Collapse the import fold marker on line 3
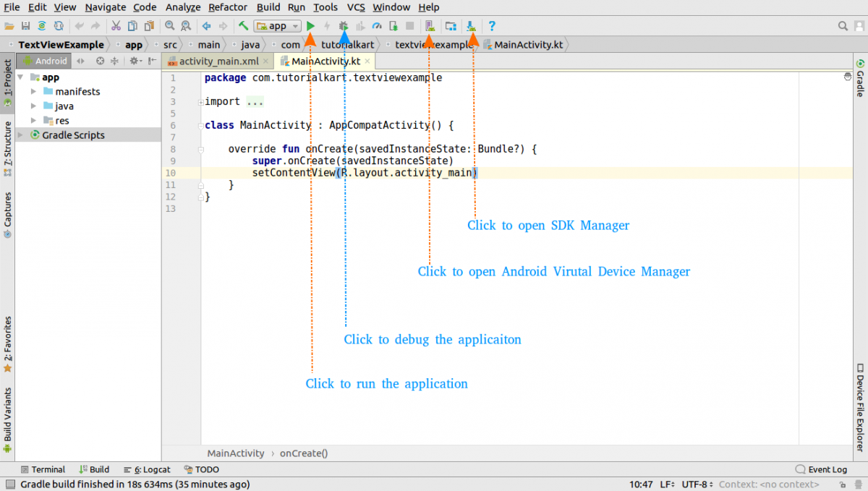 tap(200, 102)
